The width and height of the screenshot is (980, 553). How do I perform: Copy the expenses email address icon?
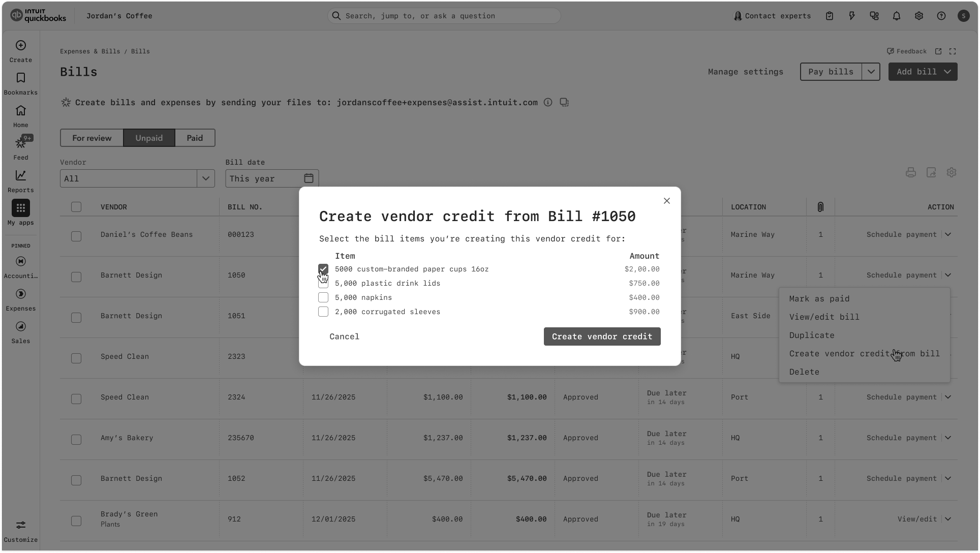point(564,102)
